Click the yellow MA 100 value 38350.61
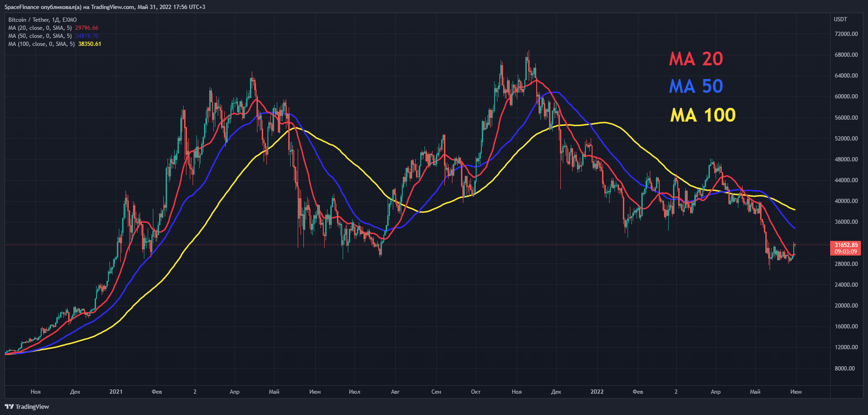This screenshot has width=868, height=415. pyautogui.click(x=89, y=44)
